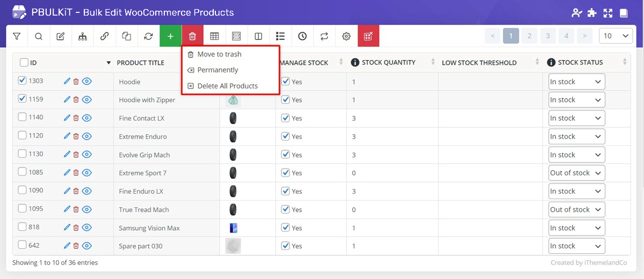
Task: Open the settings gear in toolbar
Action: 346,36
